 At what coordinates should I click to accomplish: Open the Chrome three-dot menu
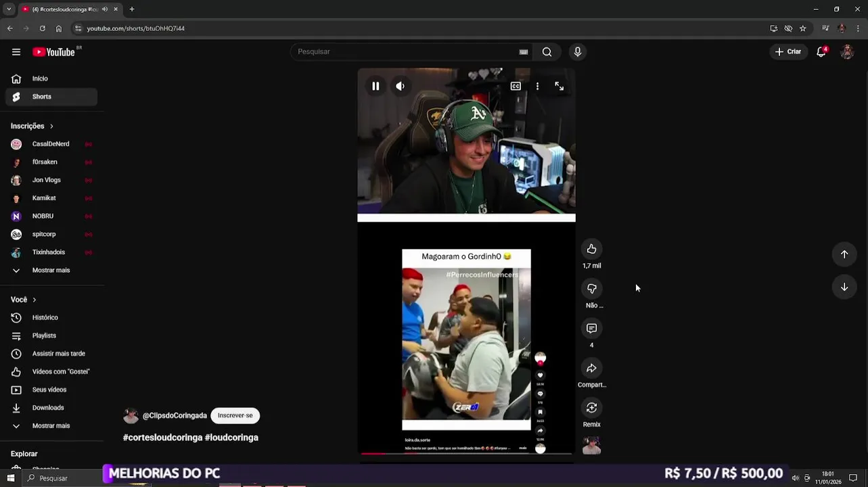pos(859,28)
